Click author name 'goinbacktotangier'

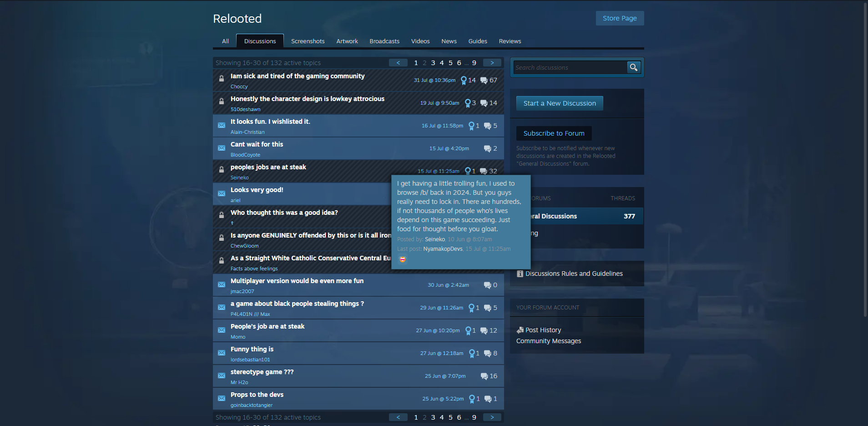(252, 405)
